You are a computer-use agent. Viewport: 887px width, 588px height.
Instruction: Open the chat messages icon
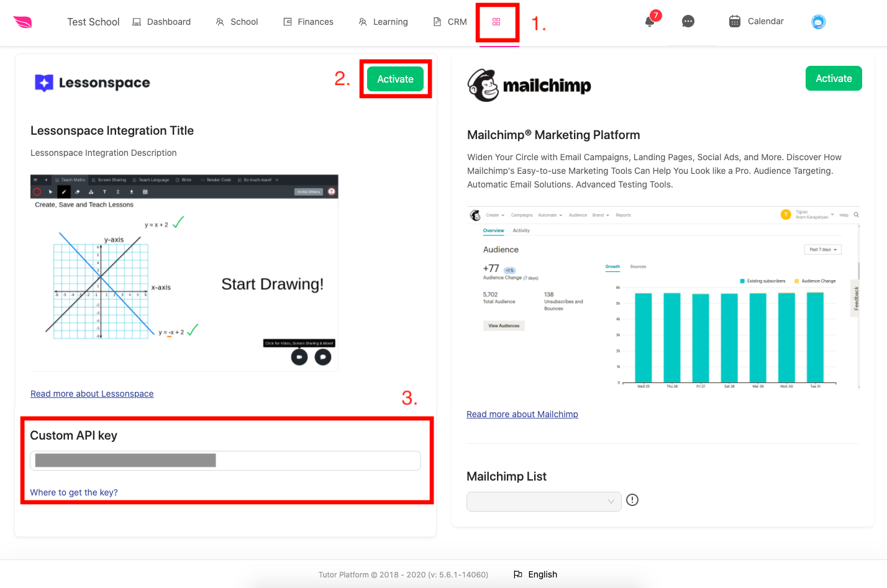tap(688, 22)
